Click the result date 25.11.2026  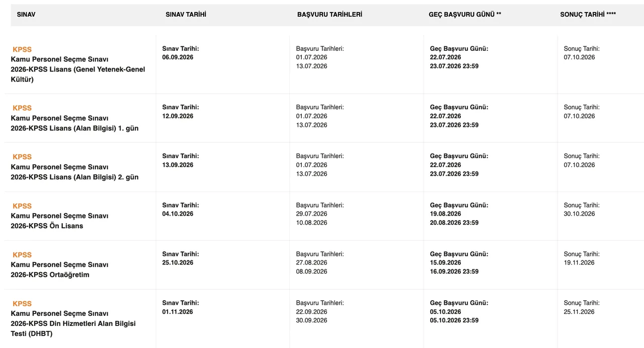point(579,312)
